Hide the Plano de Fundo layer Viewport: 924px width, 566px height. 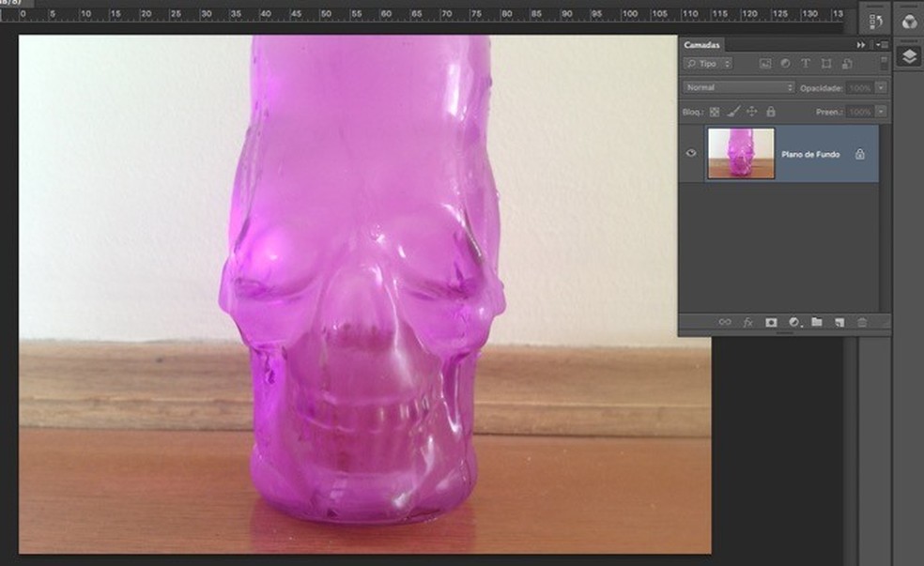coord(691,153)
